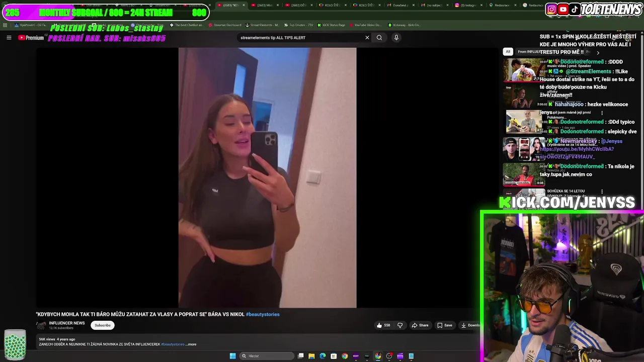Click the red YouTube icon in stream overlay
Viewport: 644px width, 362px height.
point(563,9)
